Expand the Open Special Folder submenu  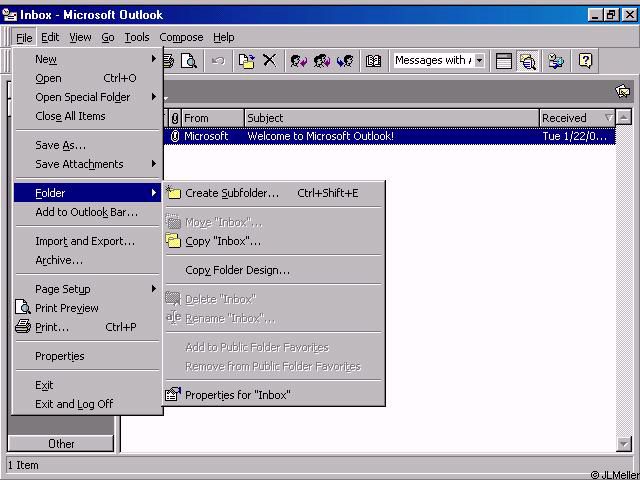click(x=87, y=97)
